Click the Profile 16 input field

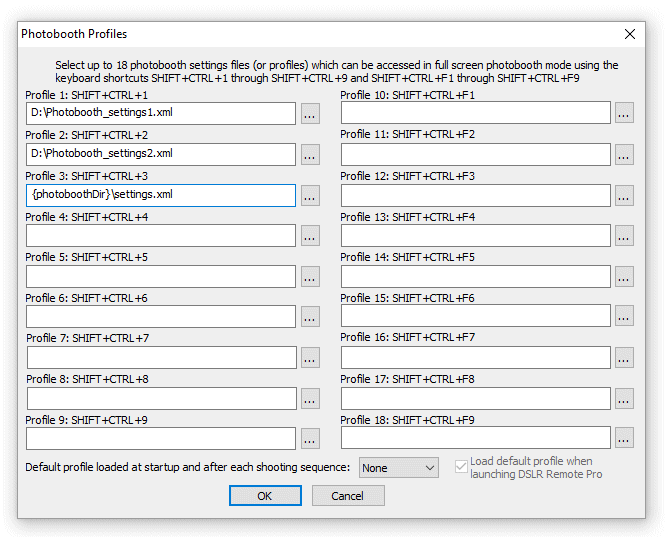[475, 357]
